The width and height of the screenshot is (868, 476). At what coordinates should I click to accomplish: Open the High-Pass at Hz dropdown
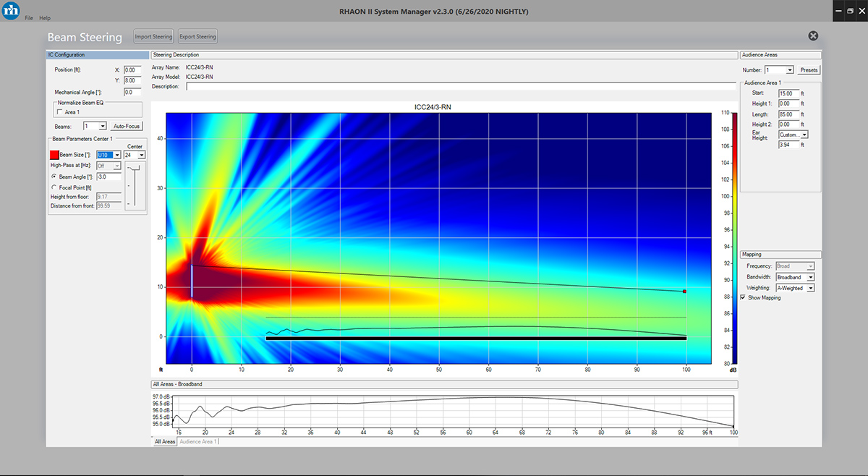pyautogui.click(x=109, y=166)
